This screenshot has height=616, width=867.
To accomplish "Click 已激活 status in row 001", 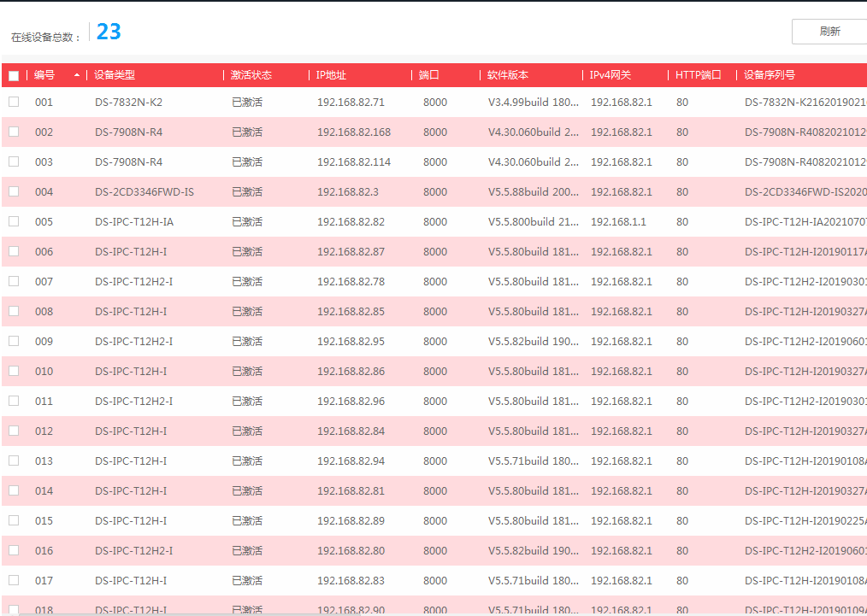I will click(247, 103).
